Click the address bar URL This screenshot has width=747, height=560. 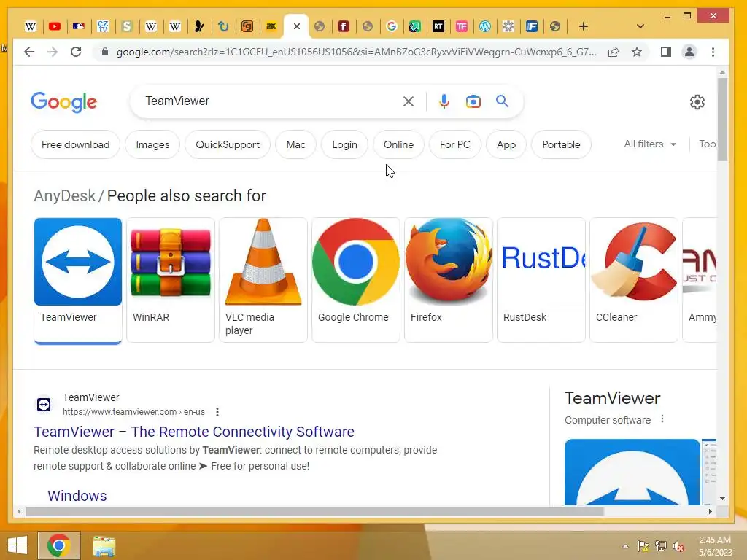coord(356,52)
